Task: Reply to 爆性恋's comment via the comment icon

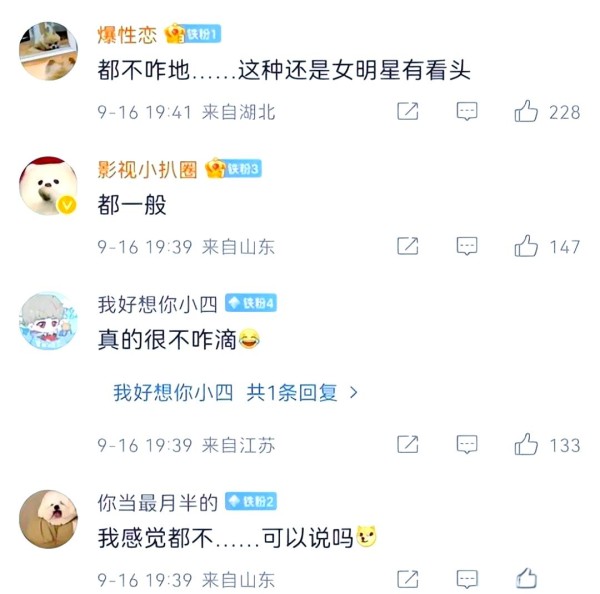Action: (x=467, y=112)
